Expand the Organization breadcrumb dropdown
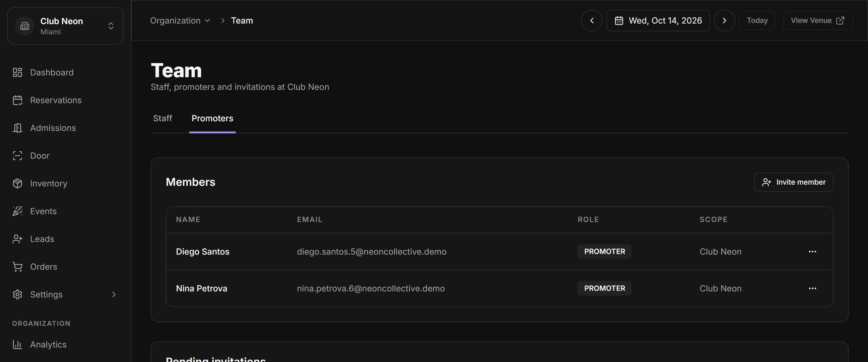Image resolution: width=868 pixels, height=362 pixels. [180, 21]
